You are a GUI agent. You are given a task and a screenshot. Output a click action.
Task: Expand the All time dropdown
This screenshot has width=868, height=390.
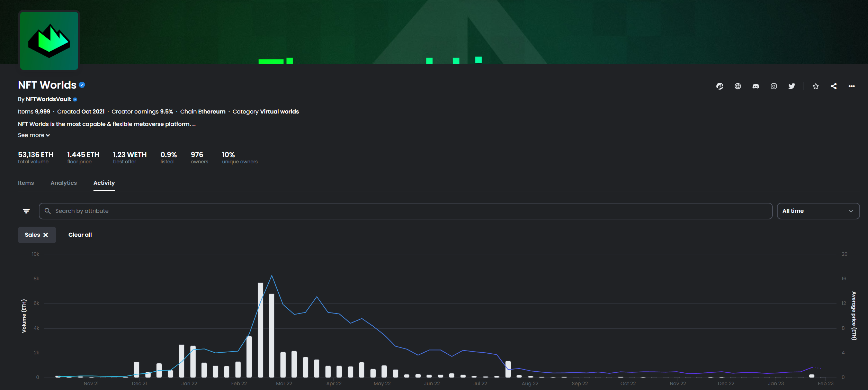tap(818, 211)
